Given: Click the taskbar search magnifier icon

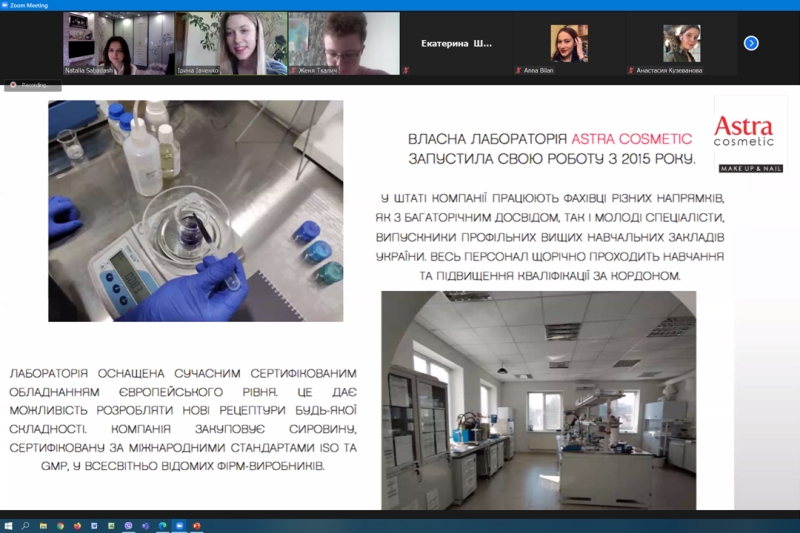Looking at the screenshot, I should click(25, 526).
